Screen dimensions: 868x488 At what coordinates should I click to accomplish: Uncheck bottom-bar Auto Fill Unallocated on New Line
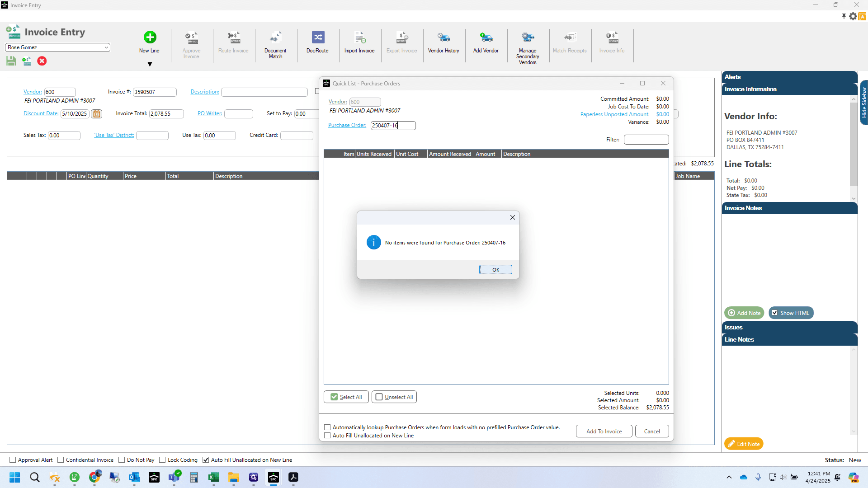click(x=206, y=460)
